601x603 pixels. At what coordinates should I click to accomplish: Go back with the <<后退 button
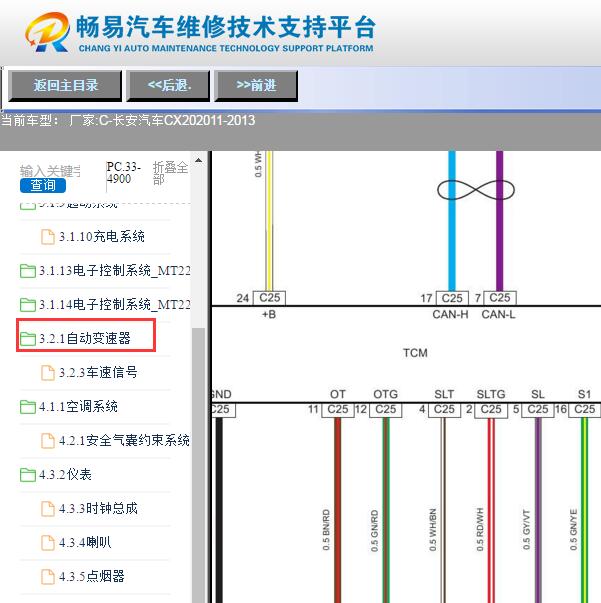point(168,85)
